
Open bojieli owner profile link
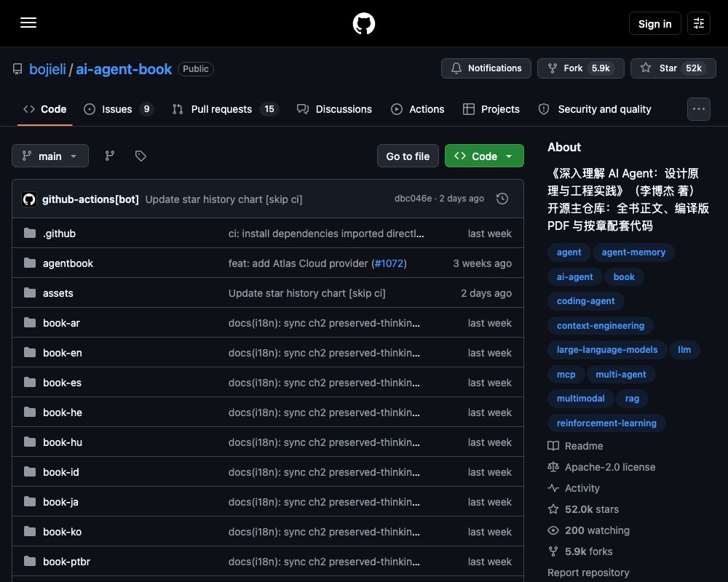click(47, 69)
